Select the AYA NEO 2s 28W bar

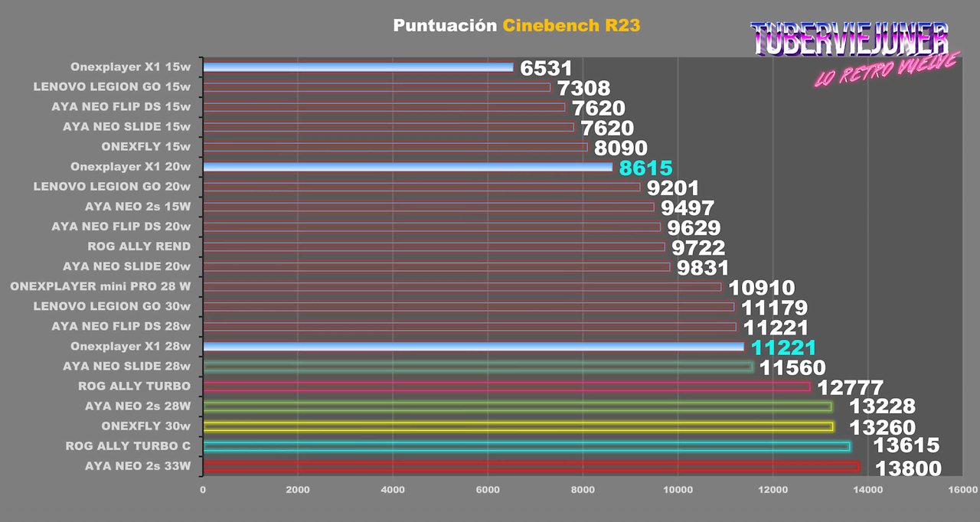pos(518,406)
